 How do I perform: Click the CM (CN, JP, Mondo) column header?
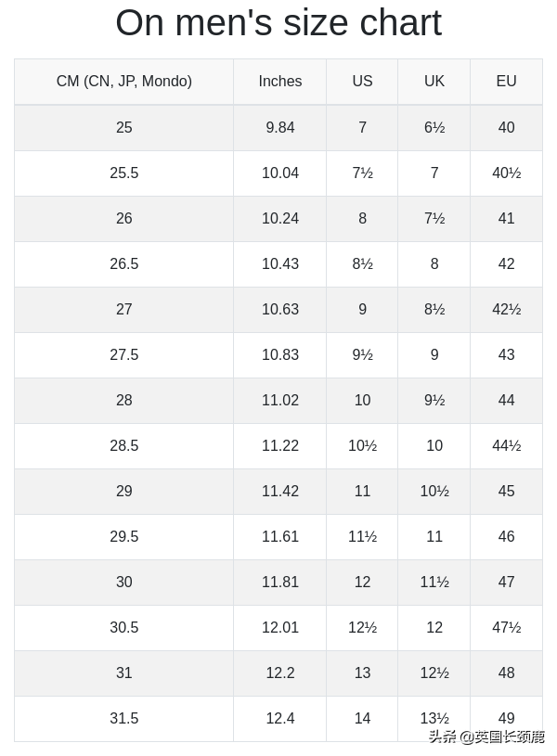point(124,82)
